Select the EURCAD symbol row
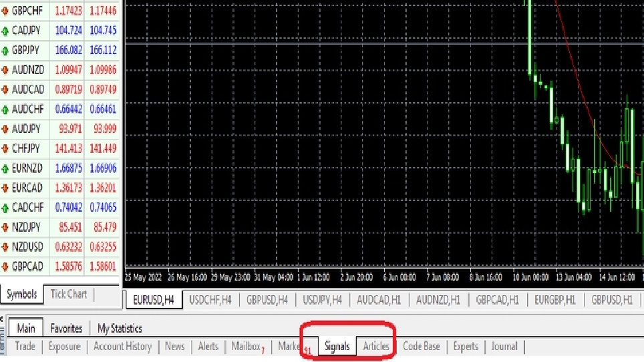This screenshot has height=362, width=644. coord(60,188)
